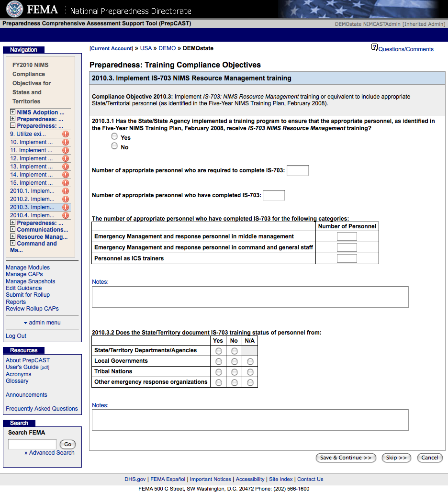Image resolution: width=448 pixels, height=492 pixels.
Task: Click the warning icon next to '10. Implement'
Action: coord(66,142)
